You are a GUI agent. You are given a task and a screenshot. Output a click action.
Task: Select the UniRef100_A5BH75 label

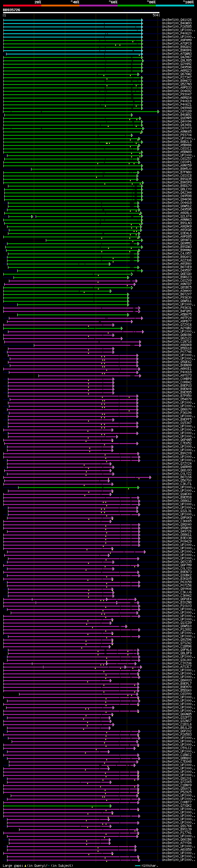coord(177,315)
